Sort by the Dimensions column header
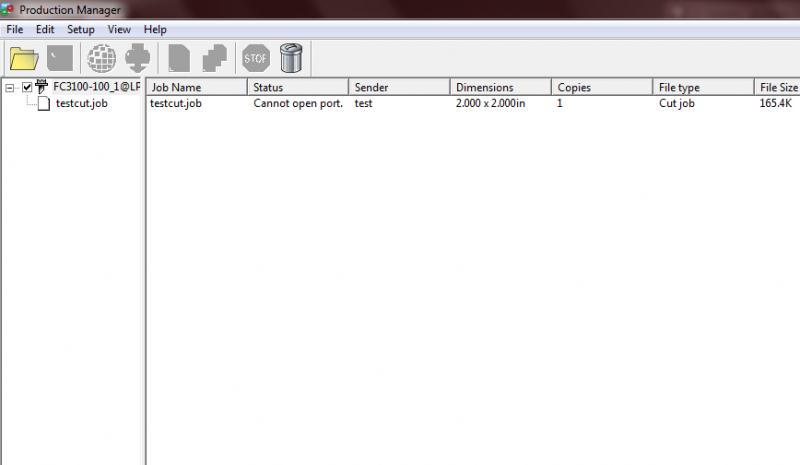Image resolution: width=800 pixels, height=465 pixels. [501, 87]
